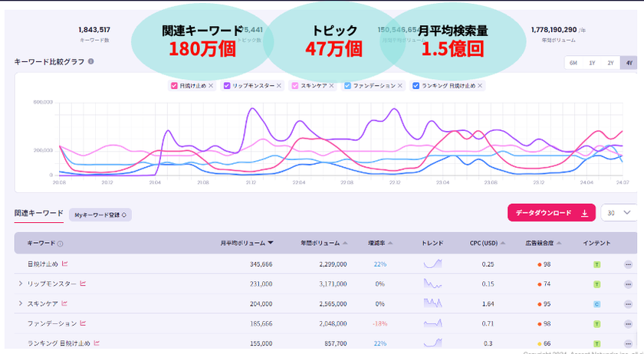The image size is (644, 354).
Task: Open more options for 日焼け止め row
Action: (x=628, y=264)
